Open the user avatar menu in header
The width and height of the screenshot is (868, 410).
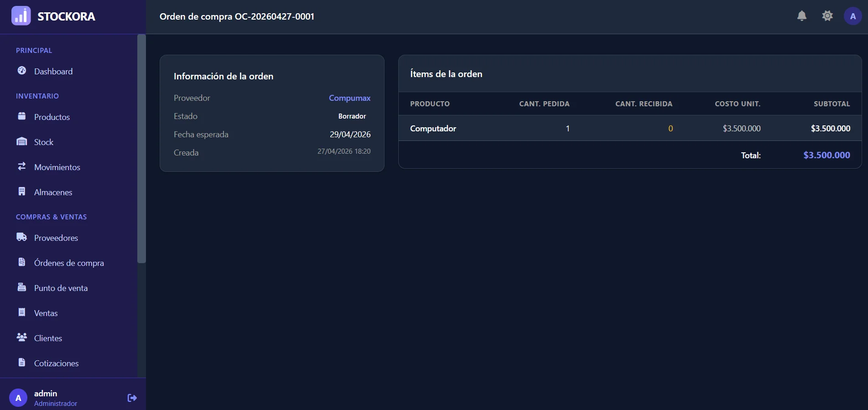(853, 16)
